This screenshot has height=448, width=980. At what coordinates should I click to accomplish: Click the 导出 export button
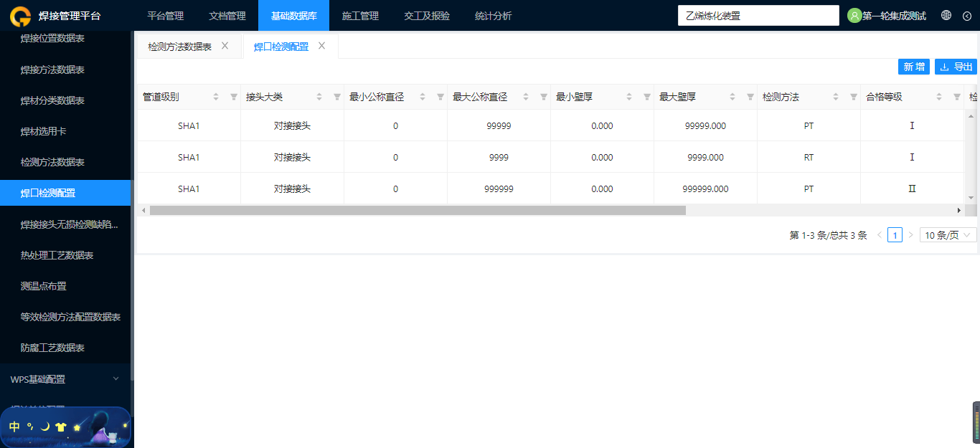coord(956,67)
